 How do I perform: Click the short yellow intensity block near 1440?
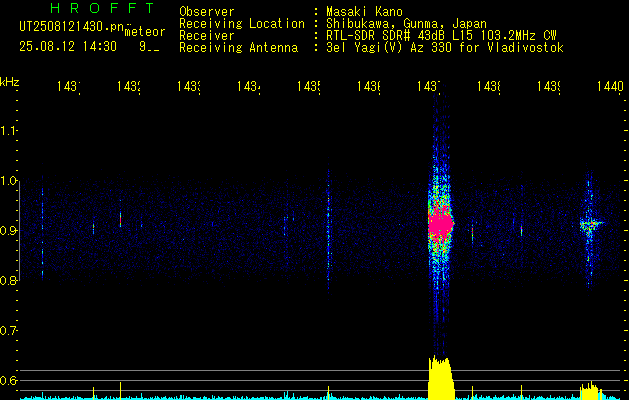click(x=591, y=391)
